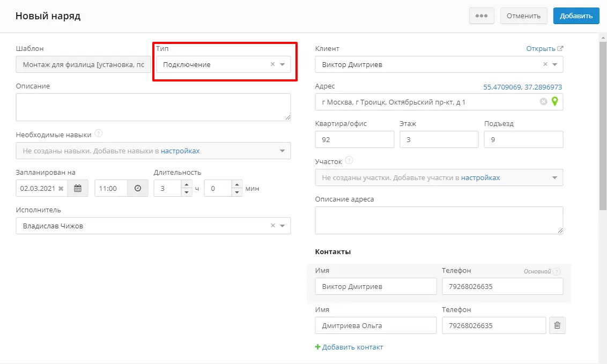This screenshot has width=607, height=364.
Task: Click the Шаблон field
Action: (x=83, y=65)
